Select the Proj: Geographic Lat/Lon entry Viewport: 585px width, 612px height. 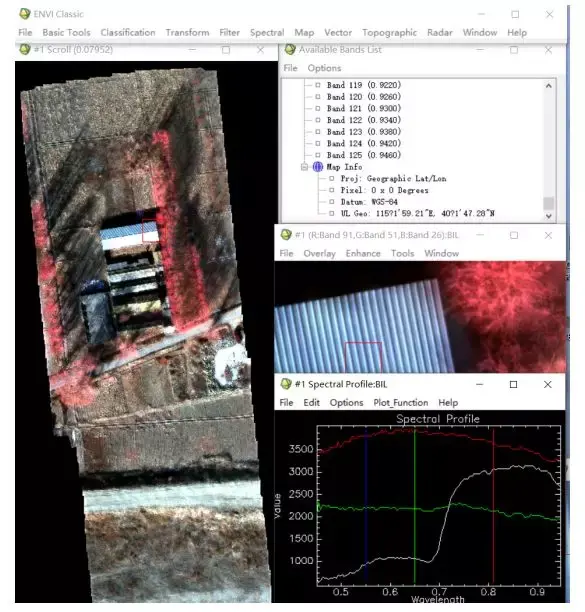(393, 179)
